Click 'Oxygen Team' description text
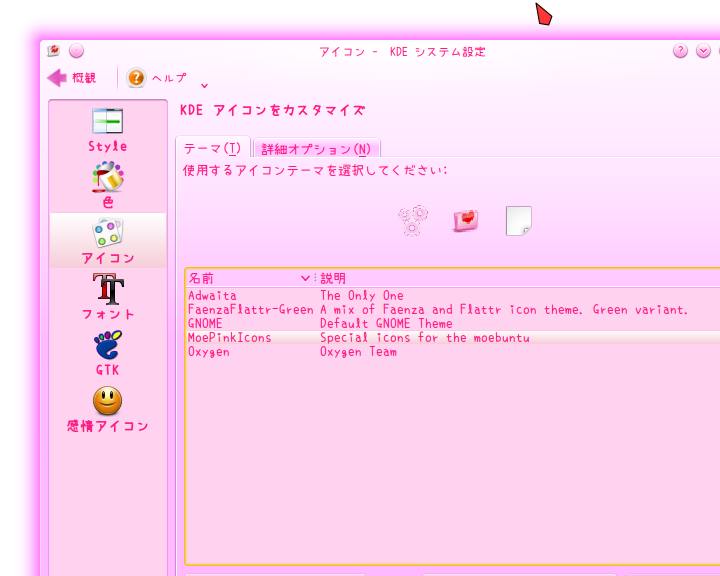This screenshot has width=720, height=576. (358, 352)
